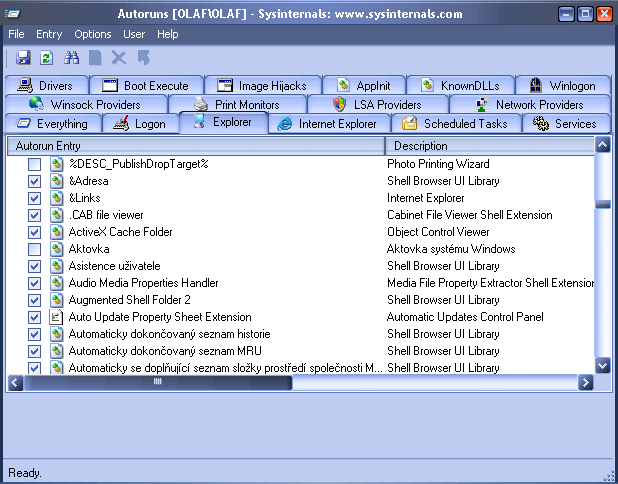Viewport: 618px width, 484px height.
Task: Open the Network Providers tab
Action: pos(530,104)
